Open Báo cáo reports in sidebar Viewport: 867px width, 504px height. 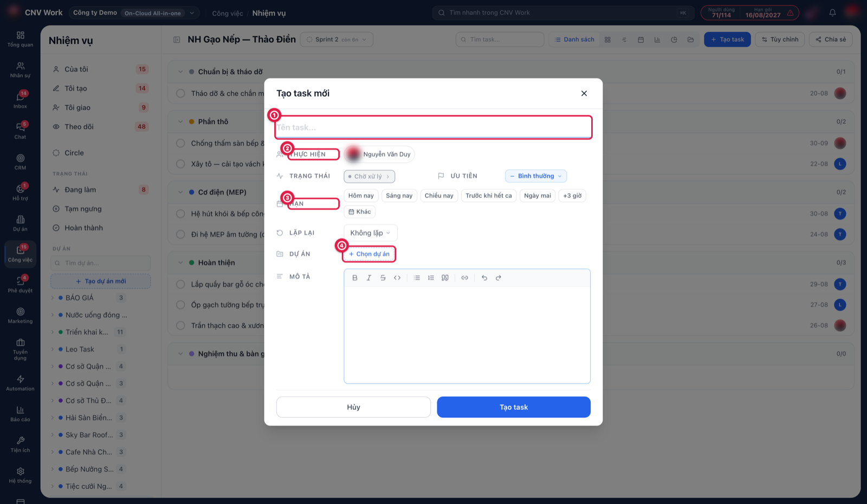[21, 413]
